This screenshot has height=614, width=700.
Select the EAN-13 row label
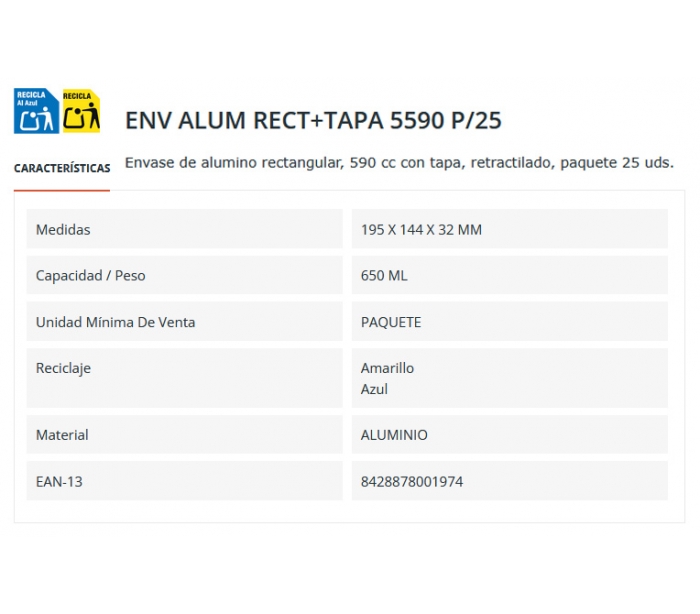(59, 482)
